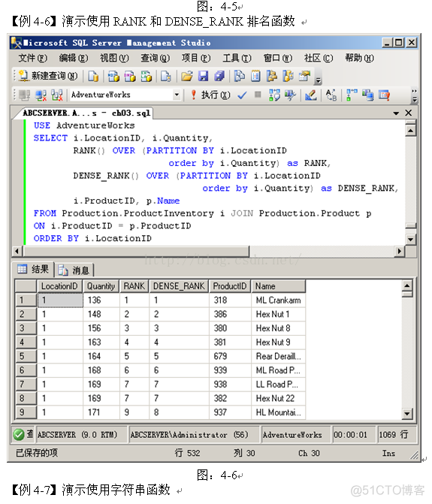Open the 工具(T) menu
The height and width of the screenshot is (504, 432).
237,58
